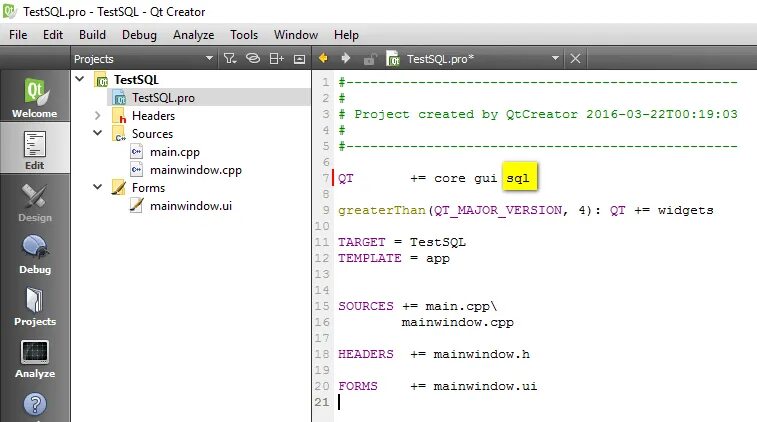Switch to Edit mode
757x422 pixels.
click(x=35, y=149)
